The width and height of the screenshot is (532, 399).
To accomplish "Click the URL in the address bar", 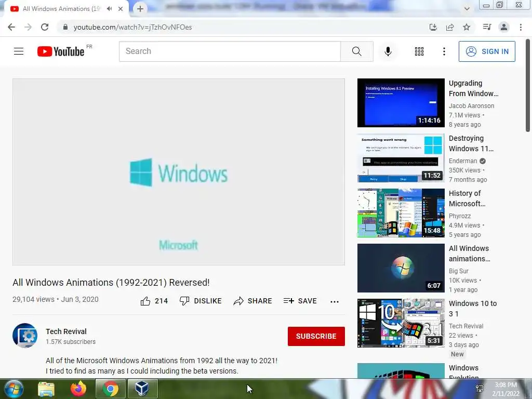I will 132,27.
